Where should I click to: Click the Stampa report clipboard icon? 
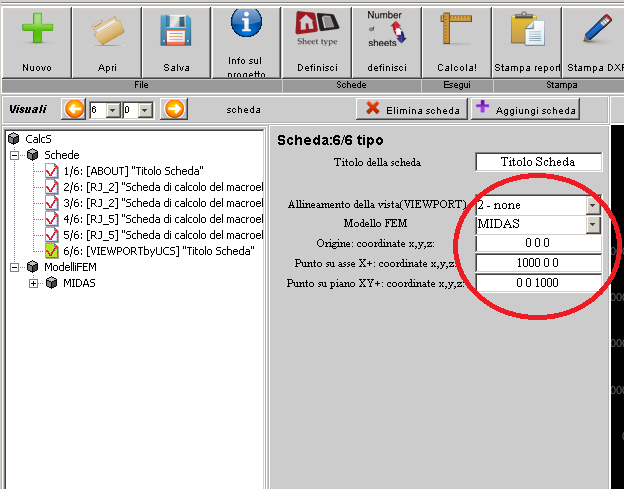coord(527,29)
